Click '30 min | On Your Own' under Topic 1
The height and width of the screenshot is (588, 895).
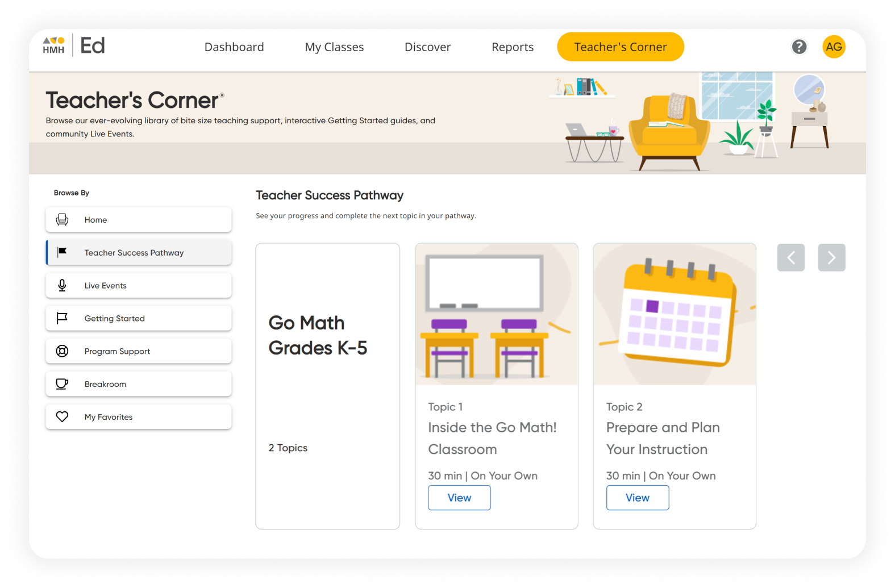tap(483, 476)
